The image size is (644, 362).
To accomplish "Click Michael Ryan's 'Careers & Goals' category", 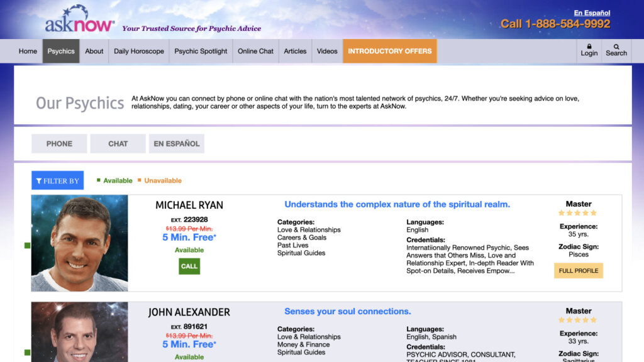I will pyautogui.click(x=302, y=238).
